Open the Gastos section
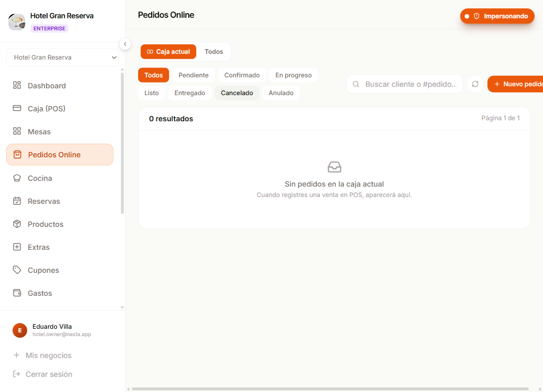The image size is (543, 392). point(60,293)
